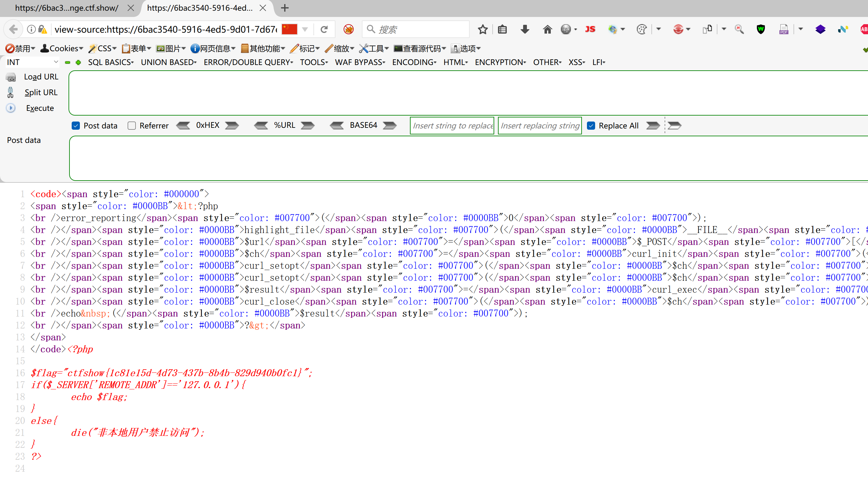This screenshot has width=868, height=477.
Task: Click the Execute button
Action: [40, 108]
